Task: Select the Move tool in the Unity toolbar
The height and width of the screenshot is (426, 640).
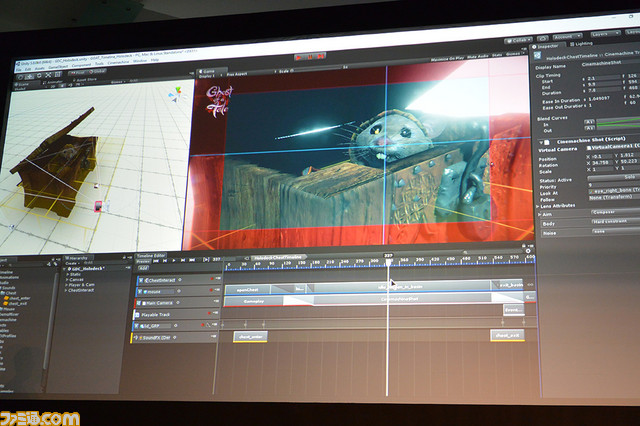Action: coord(30,76)
